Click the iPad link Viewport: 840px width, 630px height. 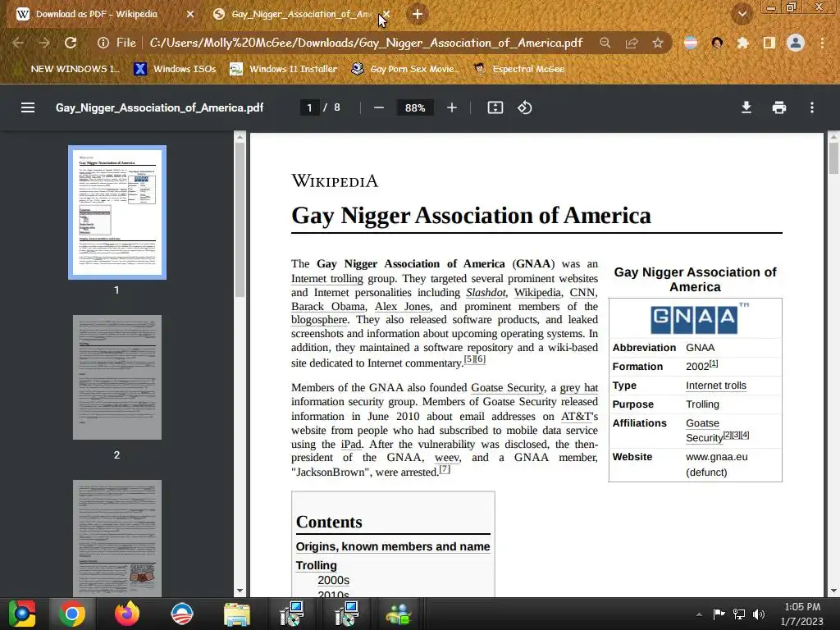[351, 444]
